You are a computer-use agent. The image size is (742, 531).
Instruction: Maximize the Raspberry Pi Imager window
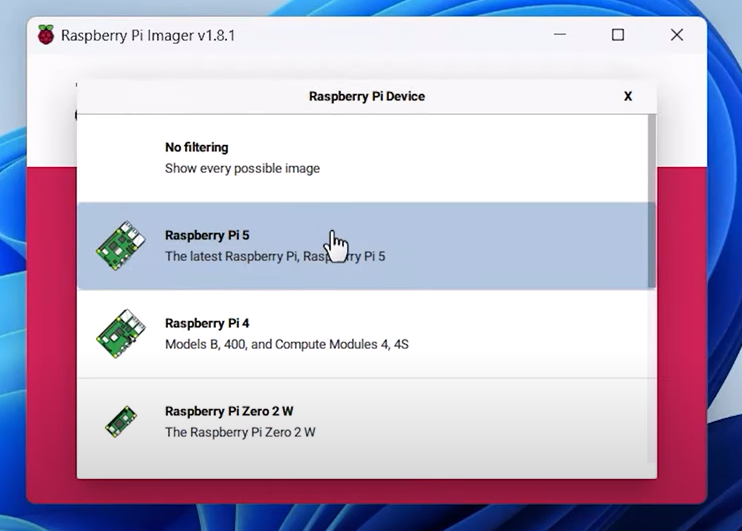(x=618, y=35)
